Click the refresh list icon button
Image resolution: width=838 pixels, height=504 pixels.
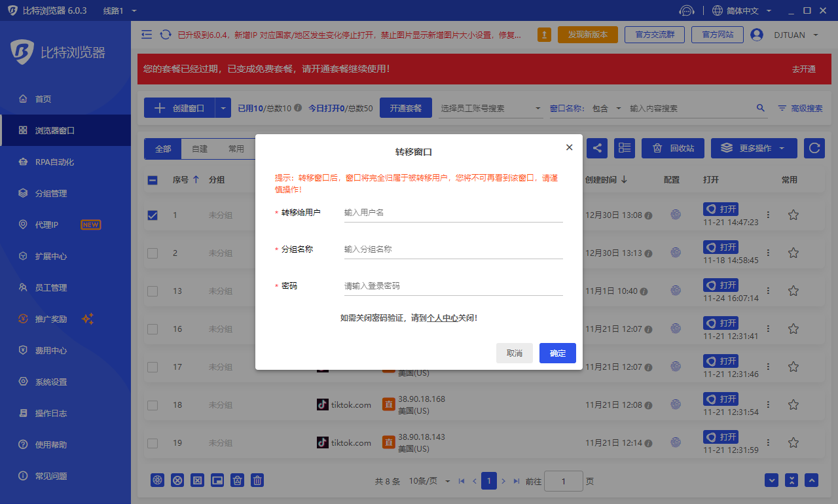814,148
